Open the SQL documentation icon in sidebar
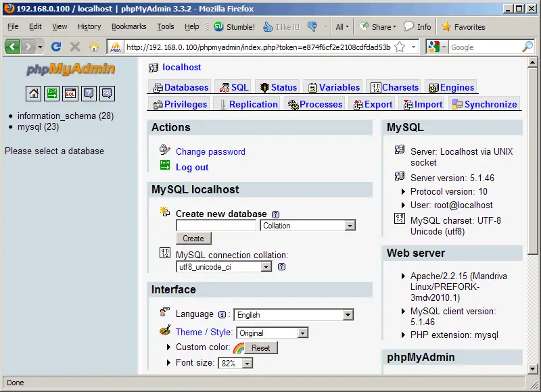Viewport: 541px width, 392px height. [x=107, y=93]
